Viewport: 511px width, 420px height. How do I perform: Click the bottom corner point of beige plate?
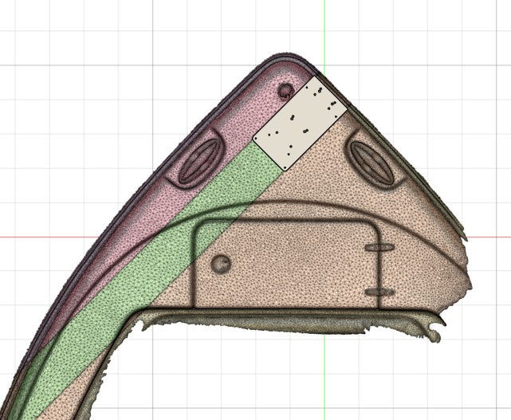click(x=285, y=168)
